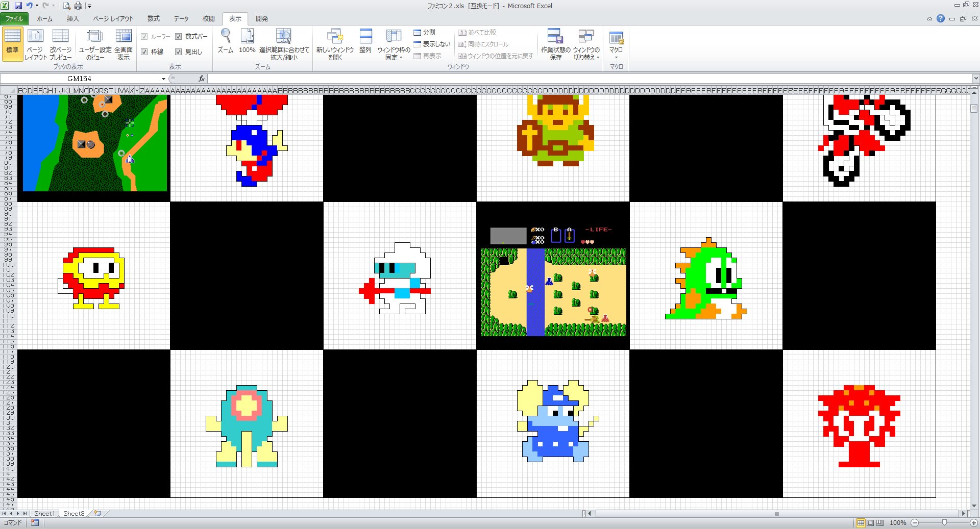980x529 pixels.
Task: Click the Redo arrow icon
Action: click(45, 6)
